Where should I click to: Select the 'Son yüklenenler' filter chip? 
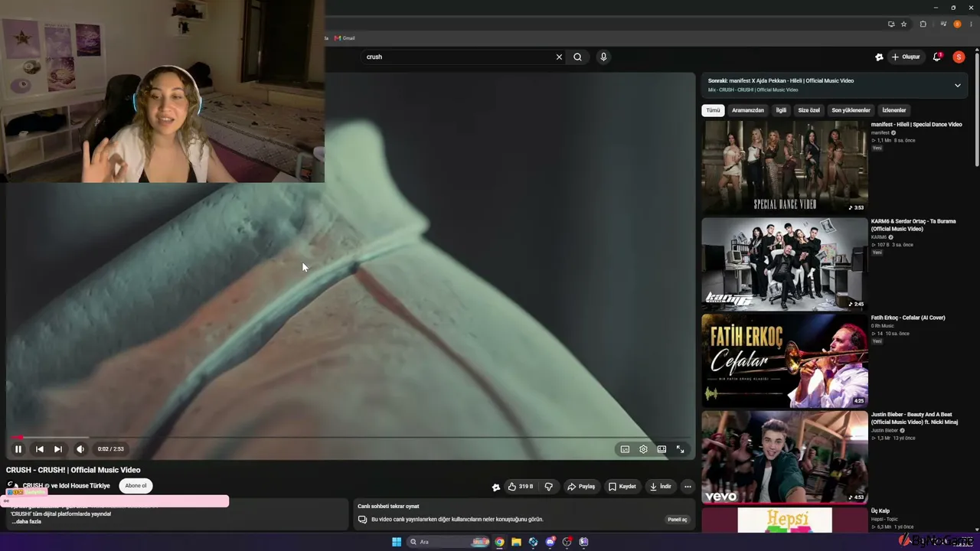pos(851,110)
